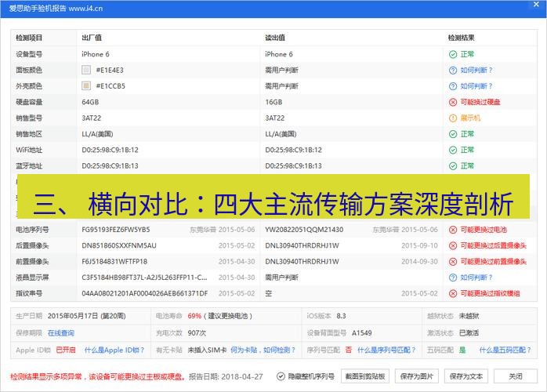Click 可能换过硬盘 result text

(480, 102)
